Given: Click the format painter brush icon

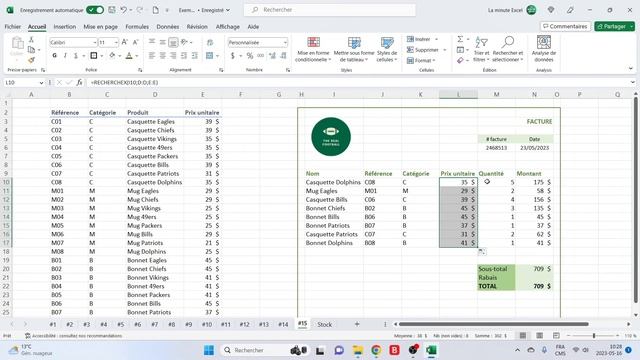Looking at the screenshot, I should (x=31, y=60).
